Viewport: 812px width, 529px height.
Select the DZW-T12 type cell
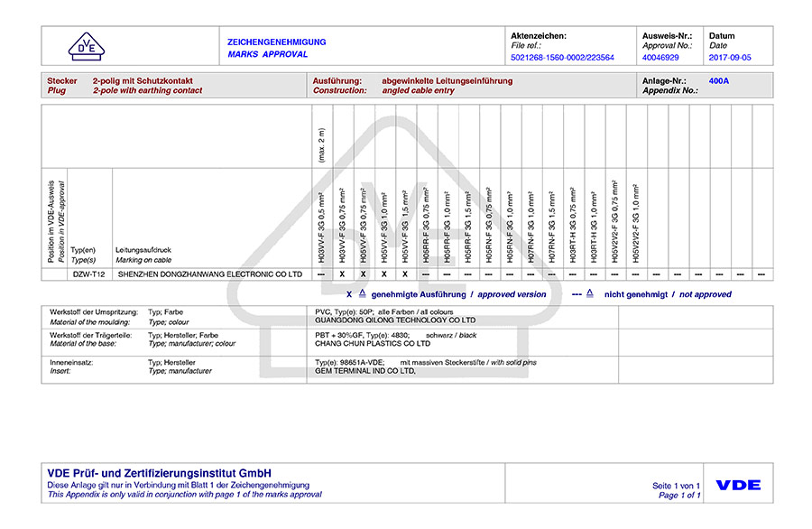pos(89,274)
